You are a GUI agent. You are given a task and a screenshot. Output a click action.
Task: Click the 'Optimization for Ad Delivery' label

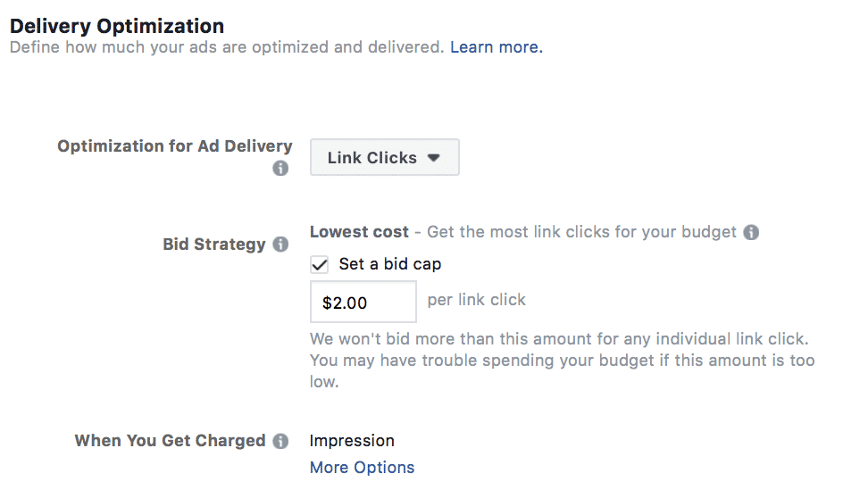[x=175, y=146]
